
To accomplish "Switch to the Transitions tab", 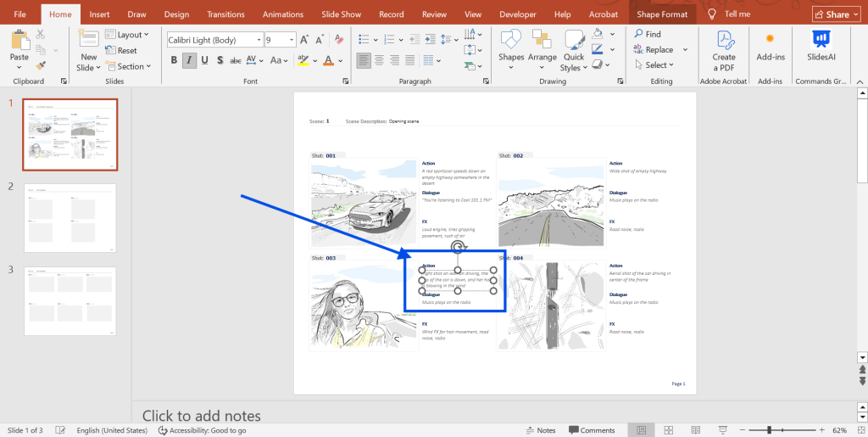I will (225, 14).
